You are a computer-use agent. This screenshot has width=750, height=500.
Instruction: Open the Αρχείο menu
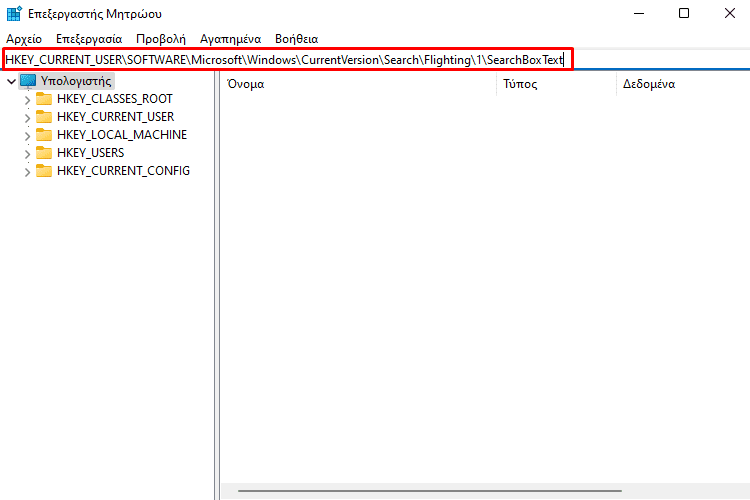coord(24,39)
